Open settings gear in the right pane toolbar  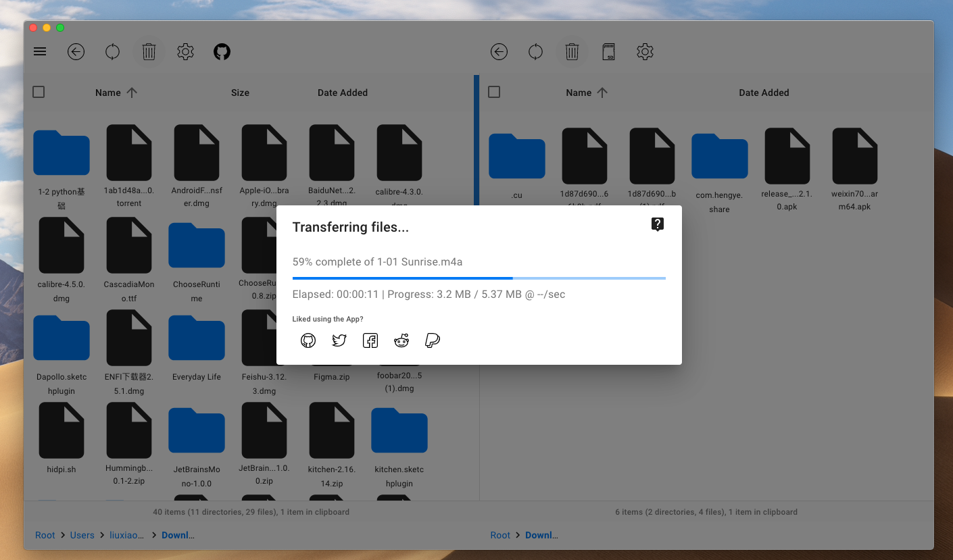point(645,51)
